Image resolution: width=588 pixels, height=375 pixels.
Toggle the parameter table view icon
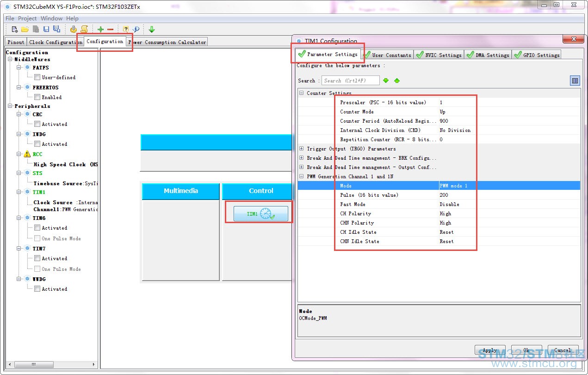coord(575,81)
